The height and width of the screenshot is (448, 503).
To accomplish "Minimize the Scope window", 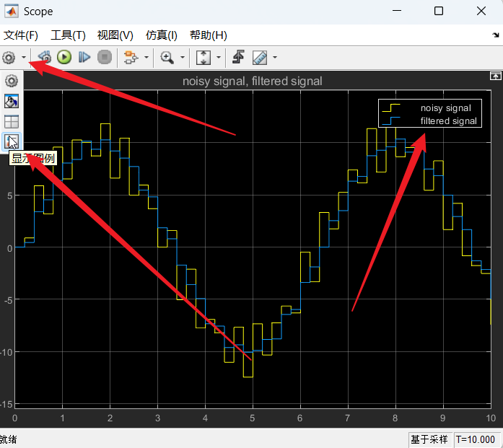I will (397, 11).
